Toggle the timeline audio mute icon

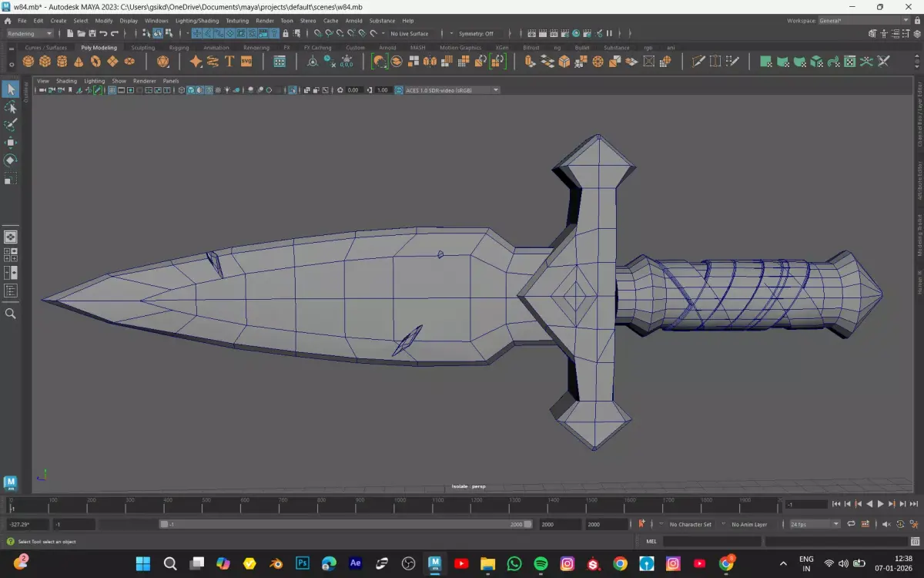tap(885, 524)
